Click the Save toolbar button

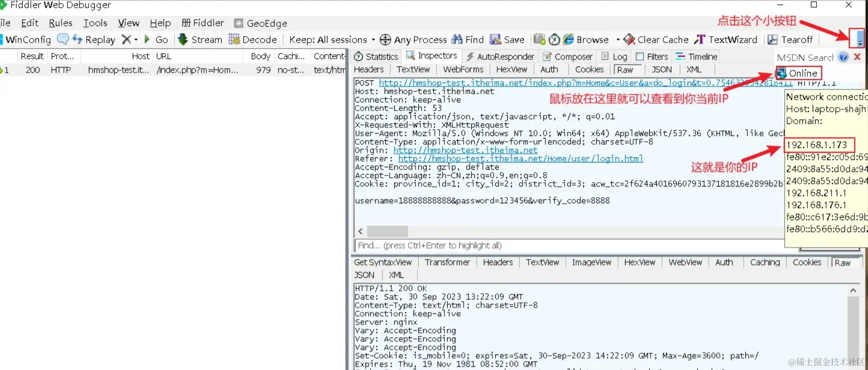(507, 39)
